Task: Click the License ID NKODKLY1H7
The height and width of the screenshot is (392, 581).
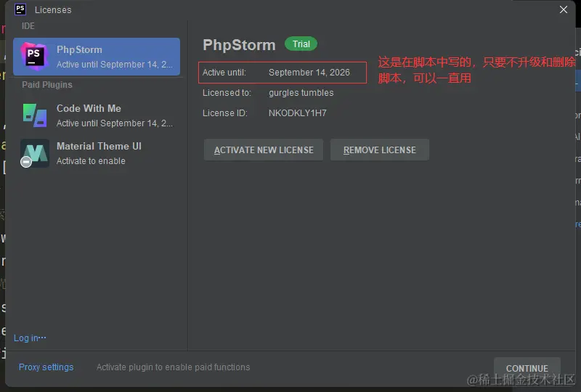Action: [x=298, y=113]
